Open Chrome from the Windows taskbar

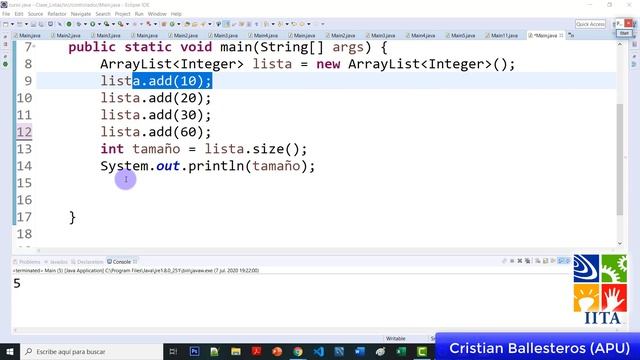click(x=298, y=351)
